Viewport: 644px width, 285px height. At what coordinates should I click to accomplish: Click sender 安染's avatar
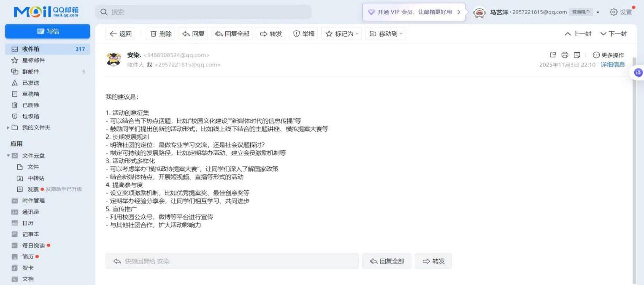click(114, 60)
